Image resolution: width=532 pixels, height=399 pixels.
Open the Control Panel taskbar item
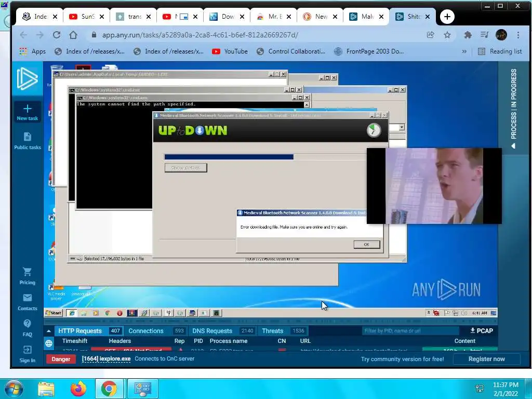142,389
